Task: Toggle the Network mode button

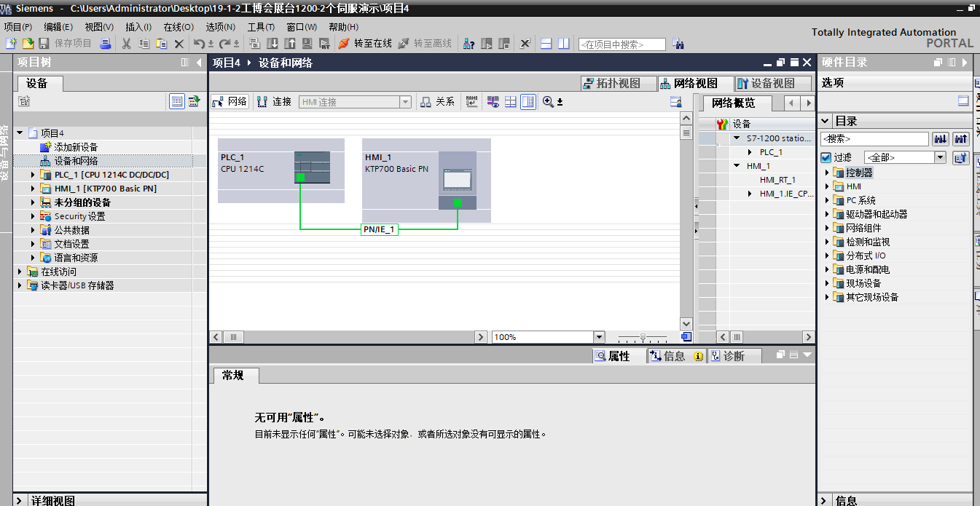Action: 230,102
